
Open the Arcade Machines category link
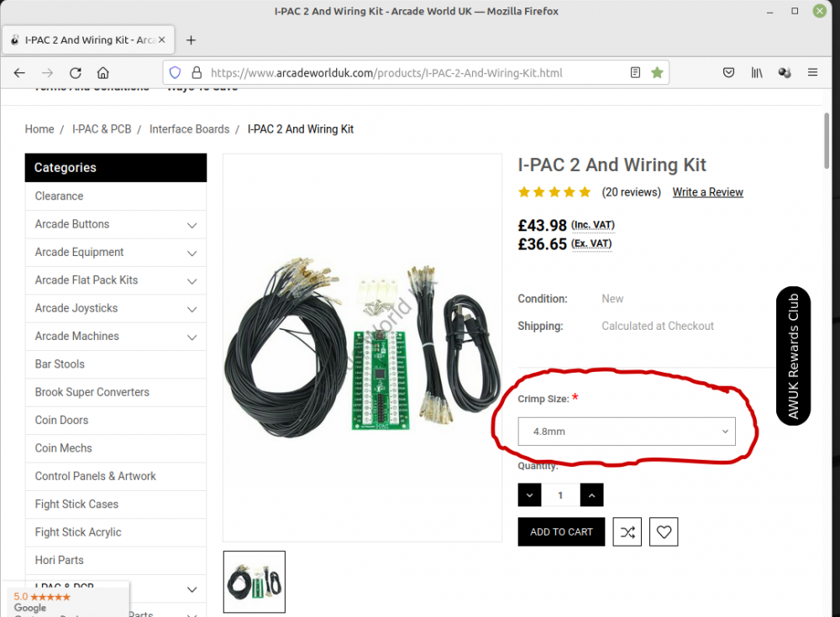point(76,336)
